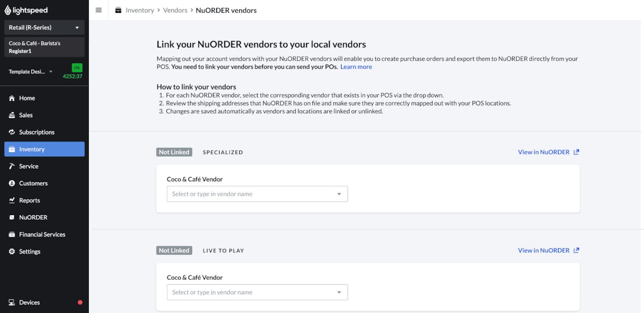Click the LIVE TO PLAY vendor label
The image size is (644, 313).
tap(224, 250)
